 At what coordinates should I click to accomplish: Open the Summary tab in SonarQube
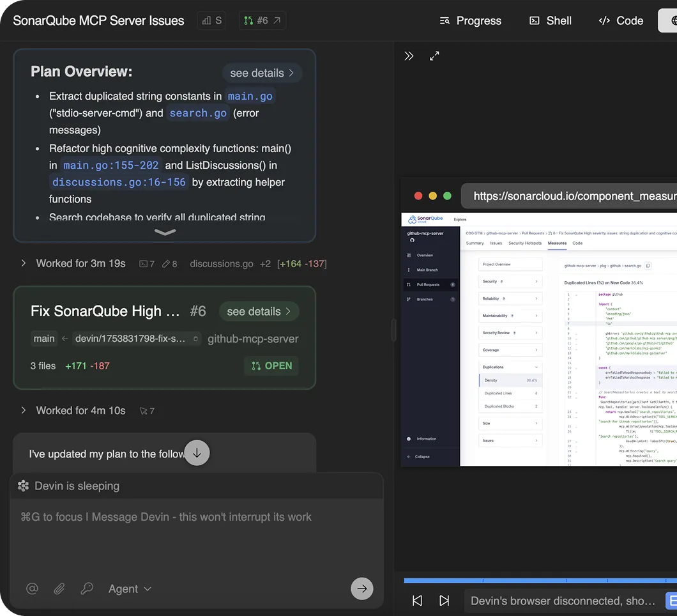tap(475, 243)
